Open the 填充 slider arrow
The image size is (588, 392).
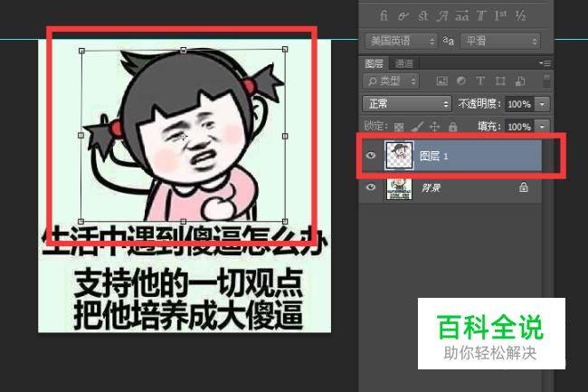[x=542, y=127]
